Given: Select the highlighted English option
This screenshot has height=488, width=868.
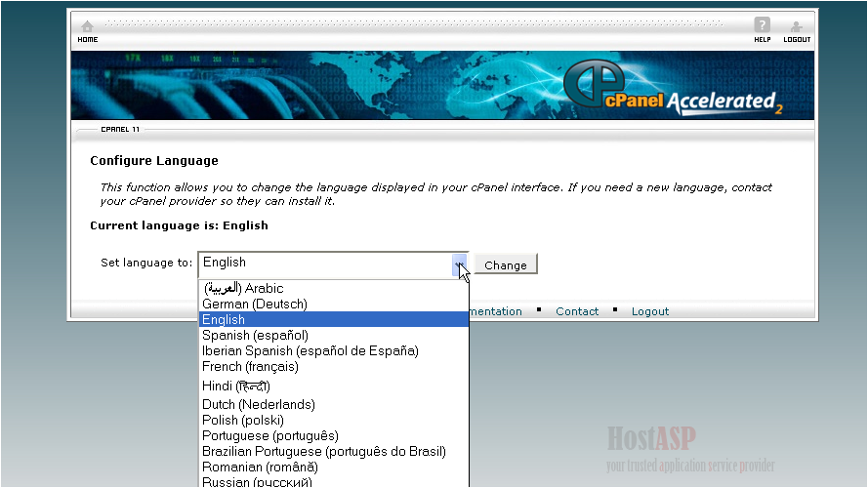Looking at the screenshot, I should point(225,319).
